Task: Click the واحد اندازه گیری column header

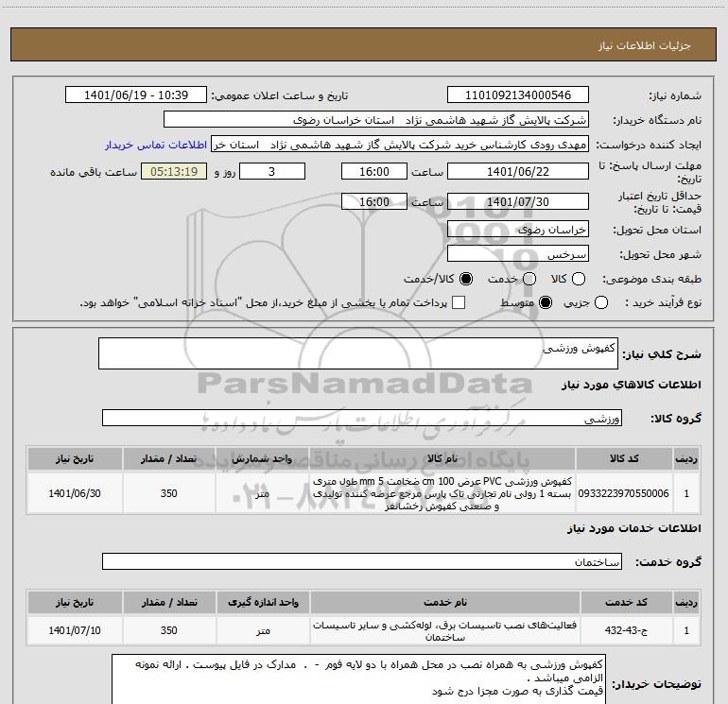Action: pyautogui.click(x=263, y=602)
